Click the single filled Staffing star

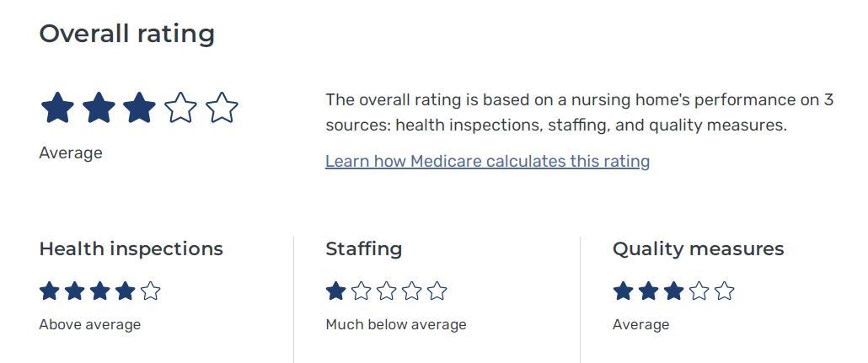(x=335, y=291)
